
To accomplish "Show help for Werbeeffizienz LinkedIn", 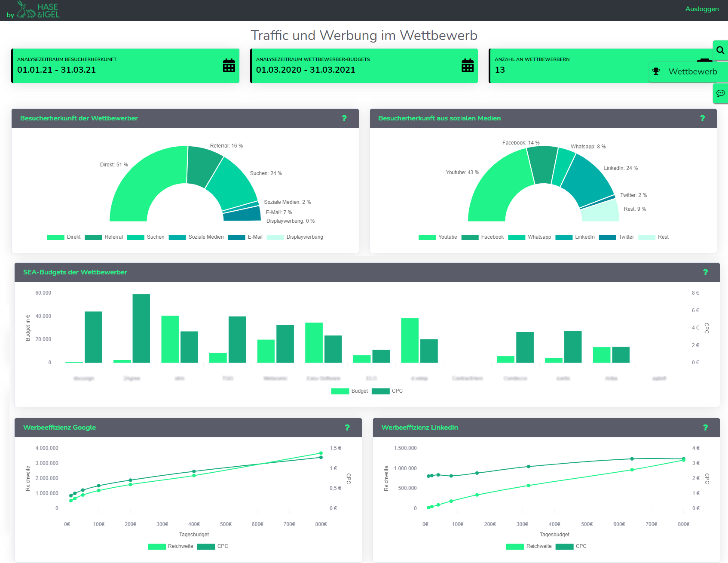I will click(x=705, y=428).
